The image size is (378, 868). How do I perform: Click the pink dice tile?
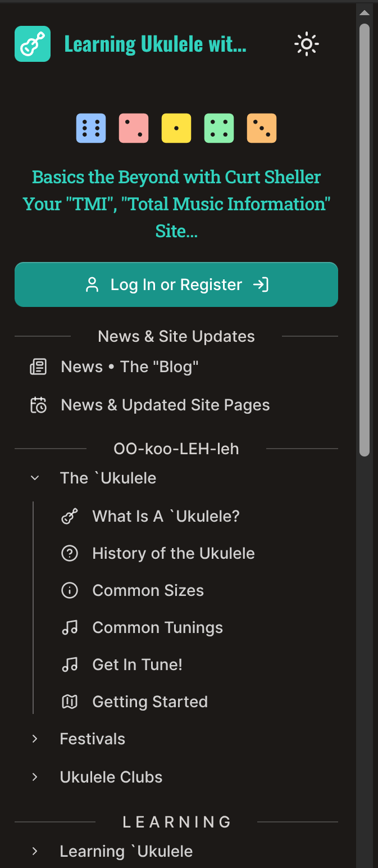133,128
